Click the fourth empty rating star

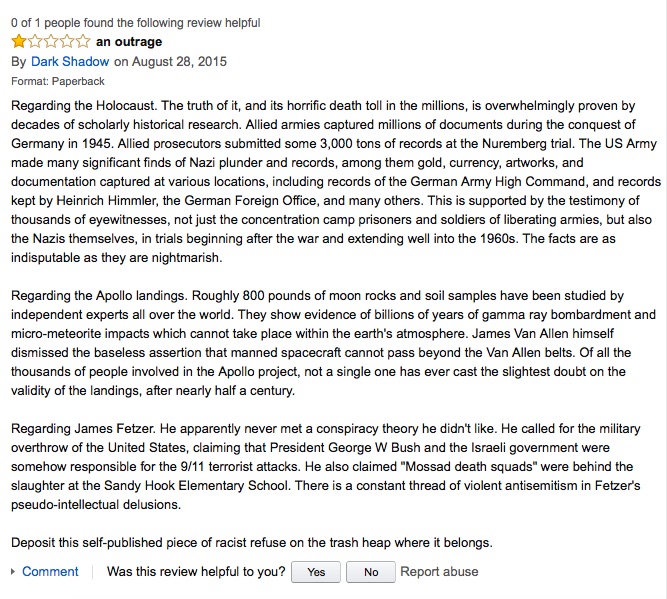(x=67, y=41)
